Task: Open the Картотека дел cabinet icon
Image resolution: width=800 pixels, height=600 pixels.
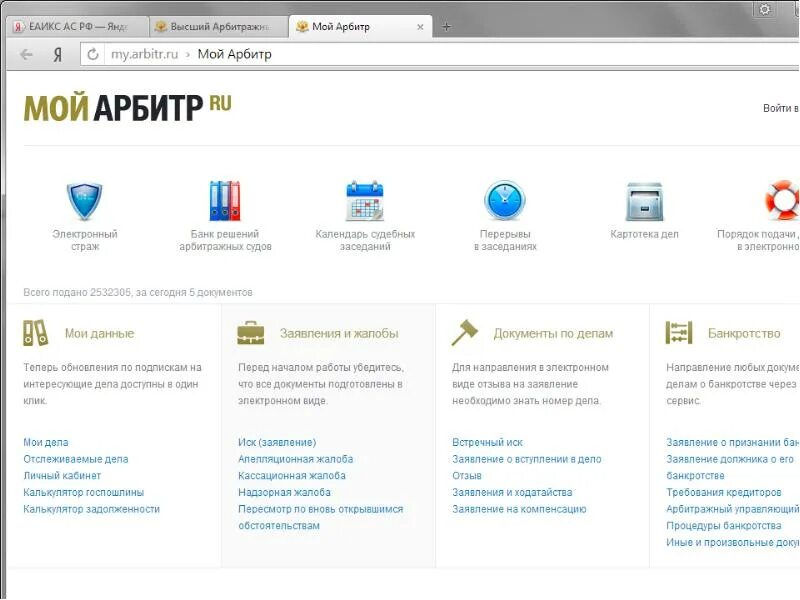Action: [644, 202]
